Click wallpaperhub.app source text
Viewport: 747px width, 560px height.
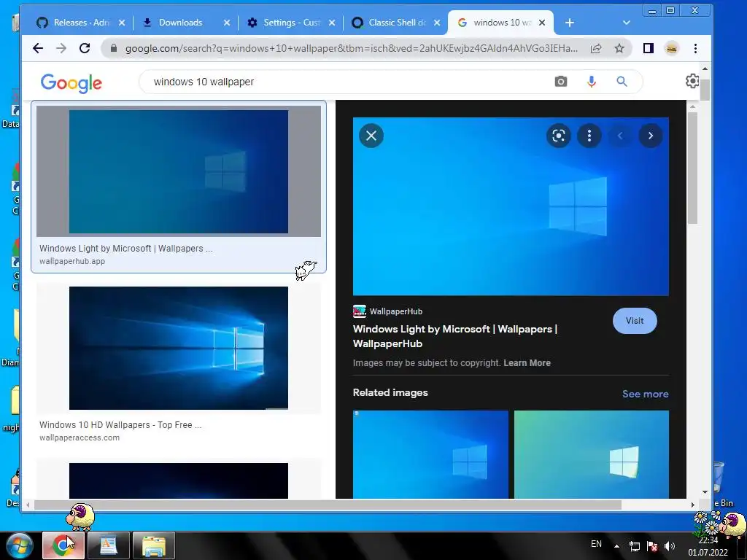point(72,261)
